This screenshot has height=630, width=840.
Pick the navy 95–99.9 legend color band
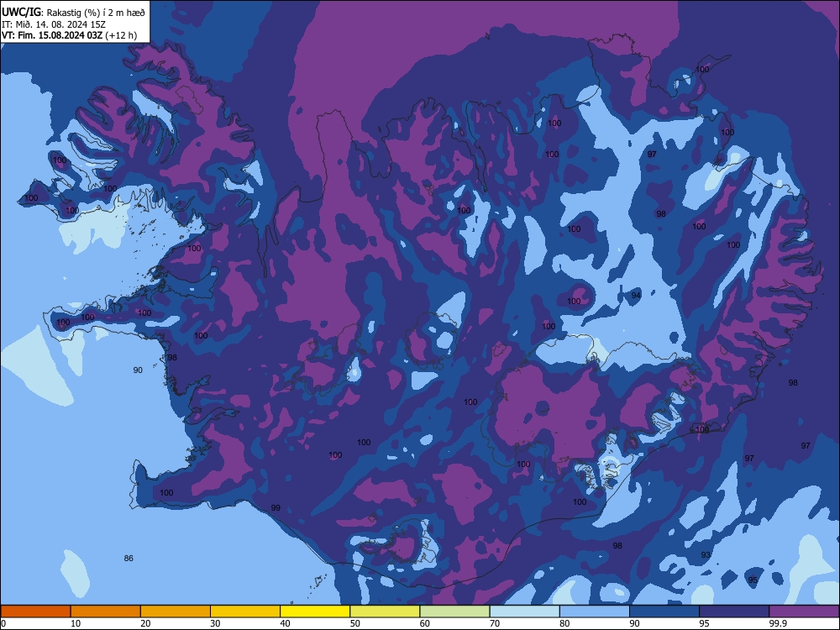tap(734, 612)
